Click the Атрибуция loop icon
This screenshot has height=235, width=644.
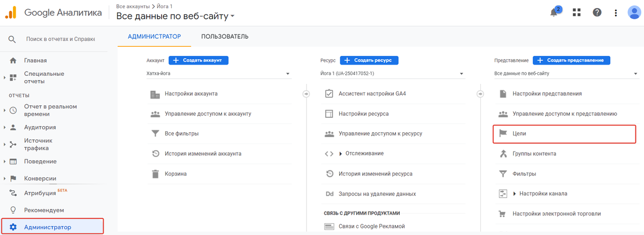13,193
